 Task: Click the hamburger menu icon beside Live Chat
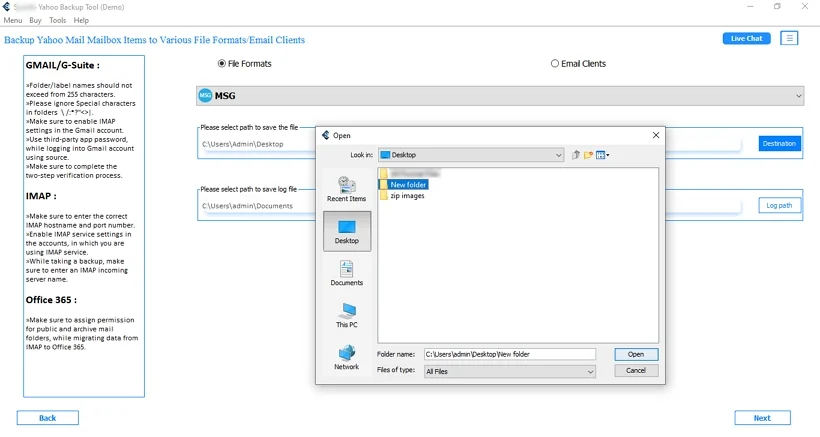(789, 38)
